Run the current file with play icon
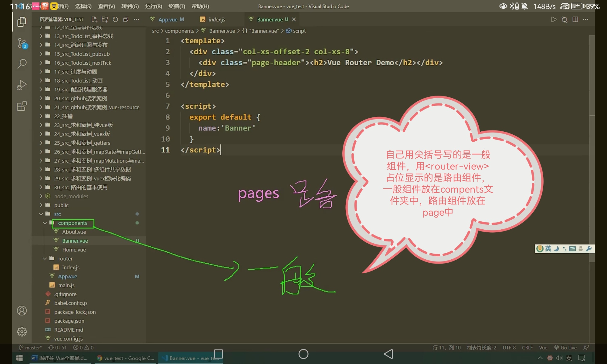The height and width of the screenshot is (364, 607). (554, 19)
